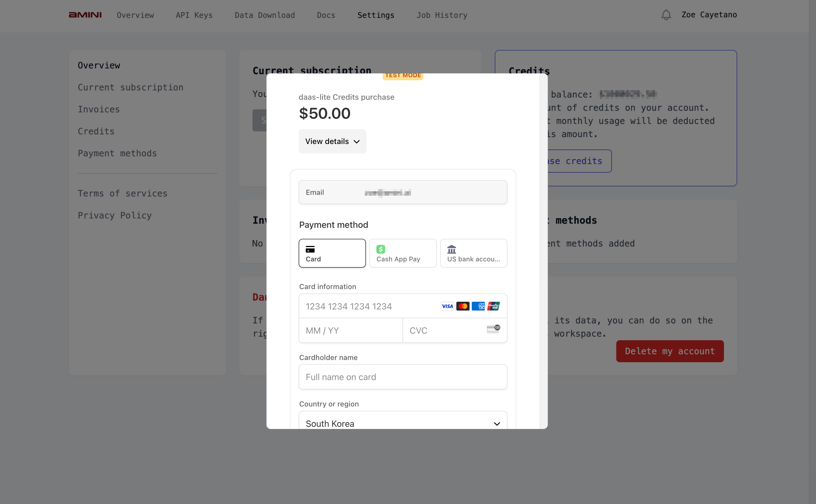Viewport: 816px width, 504px height.
Task: Click the notification bell icon
Action: coord(666,15)
